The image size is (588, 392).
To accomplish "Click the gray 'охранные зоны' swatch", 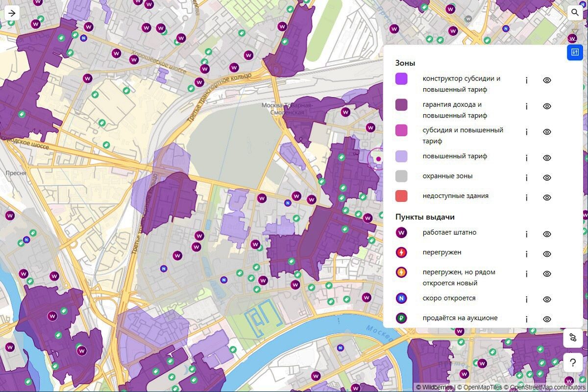I will pos(401,176).
